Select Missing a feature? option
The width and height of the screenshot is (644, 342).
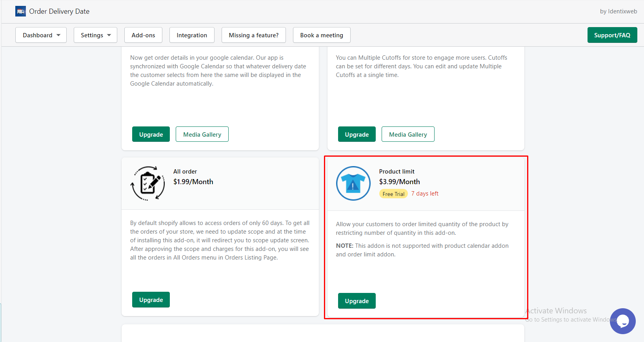coord(254,35)
